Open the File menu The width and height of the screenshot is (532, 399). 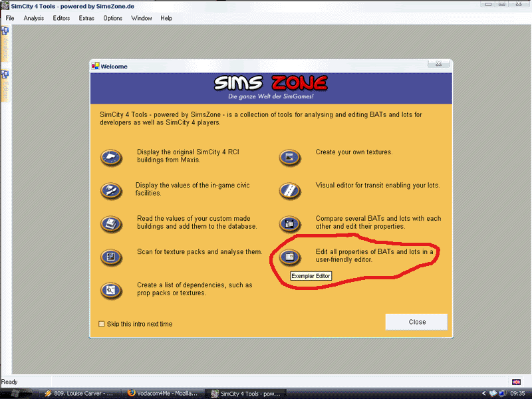[10, 19]
